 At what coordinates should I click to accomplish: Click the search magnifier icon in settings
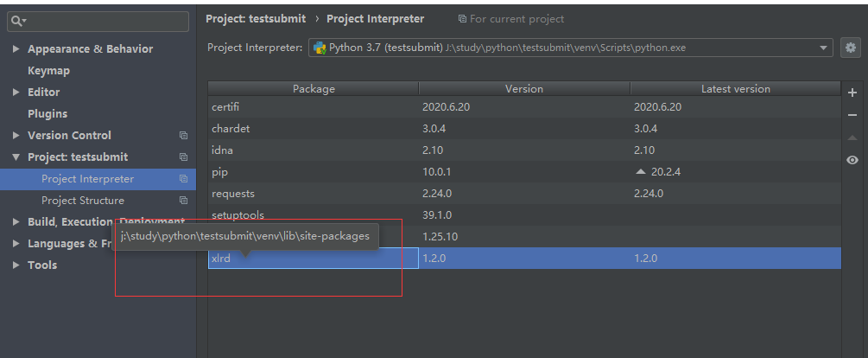pyautogui.click(x=18, y=20)
